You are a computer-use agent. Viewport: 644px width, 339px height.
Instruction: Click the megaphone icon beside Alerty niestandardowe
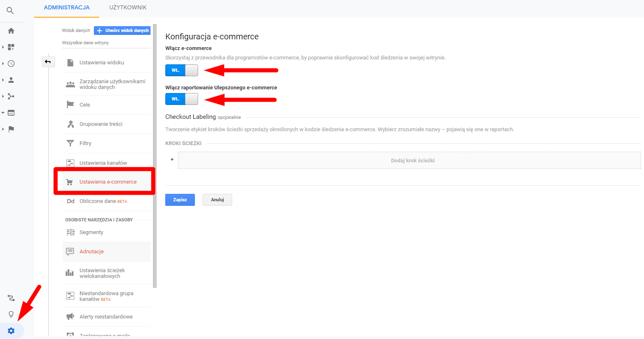coord(71,316)
